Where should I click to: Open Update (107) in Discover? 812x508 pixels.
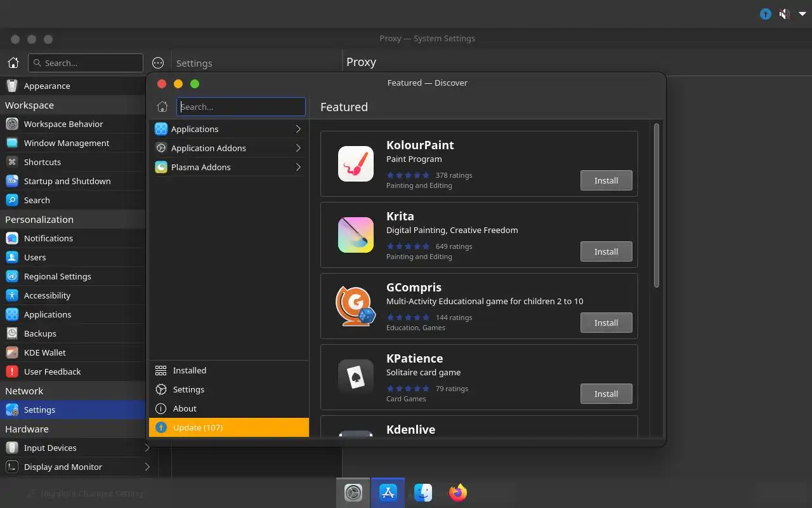coord(229,427)
